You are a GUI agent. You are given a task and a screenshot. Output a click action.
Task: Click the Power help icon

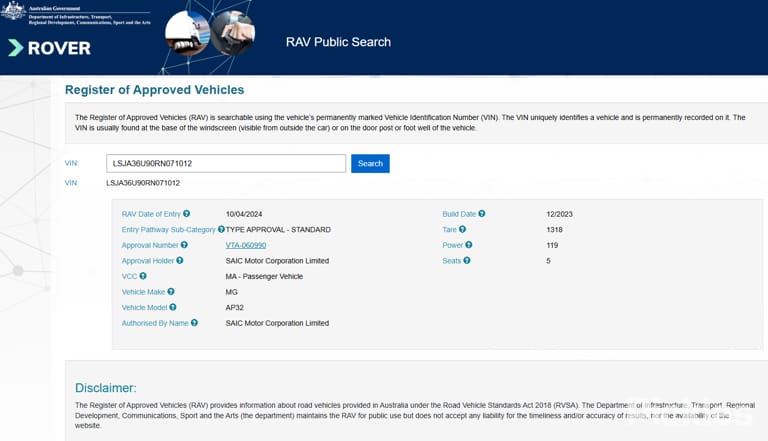469,245
